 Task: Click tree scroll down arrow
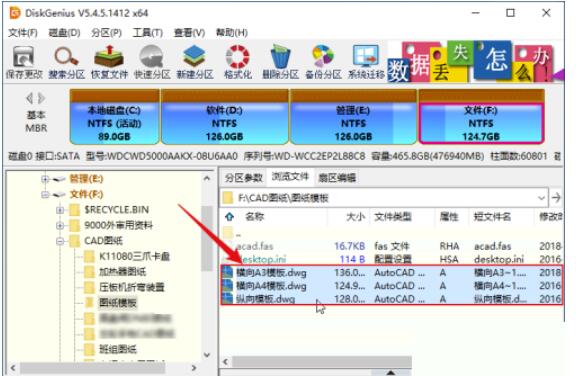207,355
